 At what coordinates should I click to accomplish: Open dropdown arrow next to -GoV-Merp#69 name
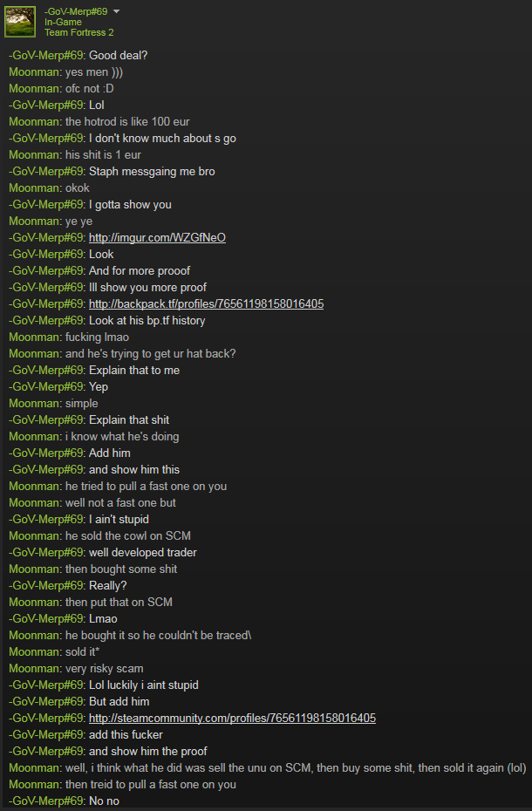116,11
